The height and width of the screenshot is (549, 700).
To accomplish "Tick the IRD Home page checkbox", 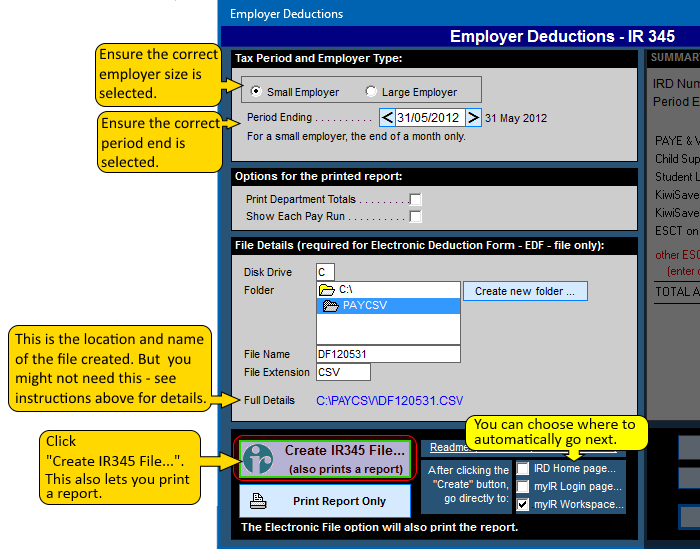I will tap(523, 469).
